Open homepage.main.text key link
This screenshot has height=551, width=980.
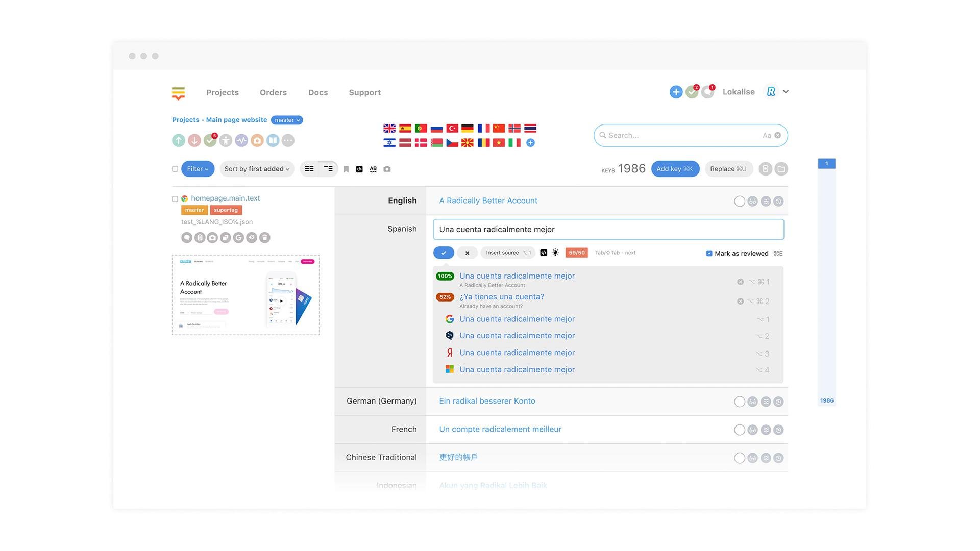[x=226, y=198]
